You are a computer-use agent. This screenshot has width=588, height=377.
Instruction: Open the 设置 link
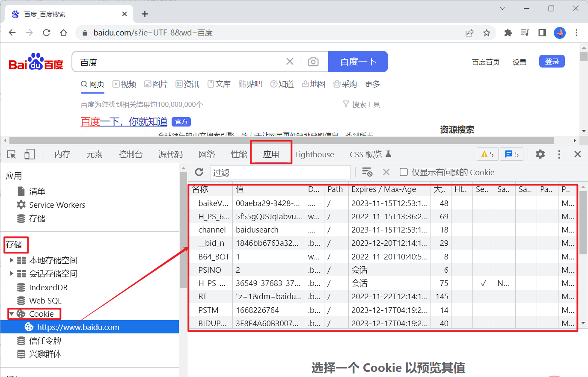tap(520, 62)
